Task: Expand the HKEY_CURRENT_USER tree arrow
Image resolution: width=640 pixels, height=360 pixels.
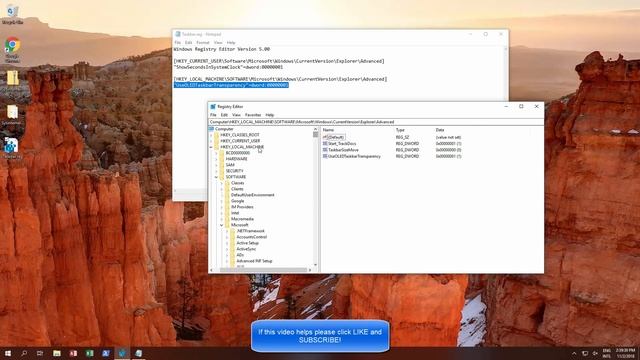Action: [x=211, y=141]
